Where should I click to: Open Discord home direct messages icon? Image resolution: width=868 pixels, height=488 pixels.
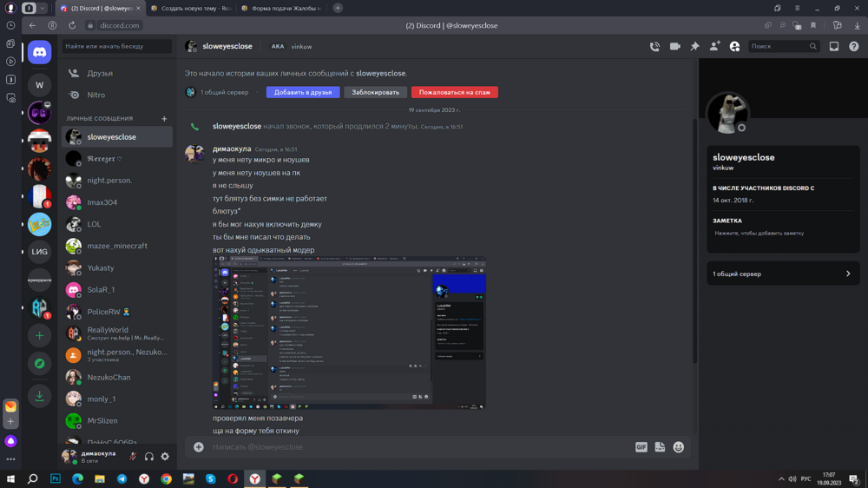[x=39, y=52]
